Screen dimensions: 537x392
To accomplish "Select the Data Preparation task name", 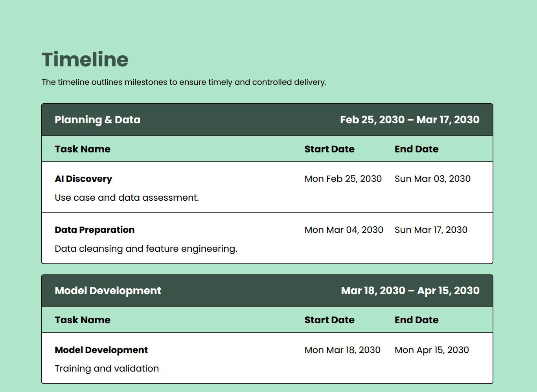I will coord(94,230).
